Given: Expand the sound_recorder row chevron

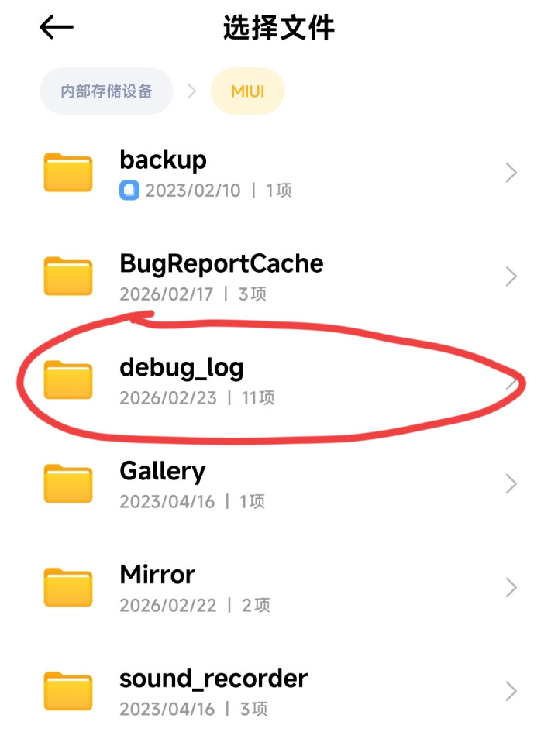Looking at the screenshot, I should pos(511,691).
